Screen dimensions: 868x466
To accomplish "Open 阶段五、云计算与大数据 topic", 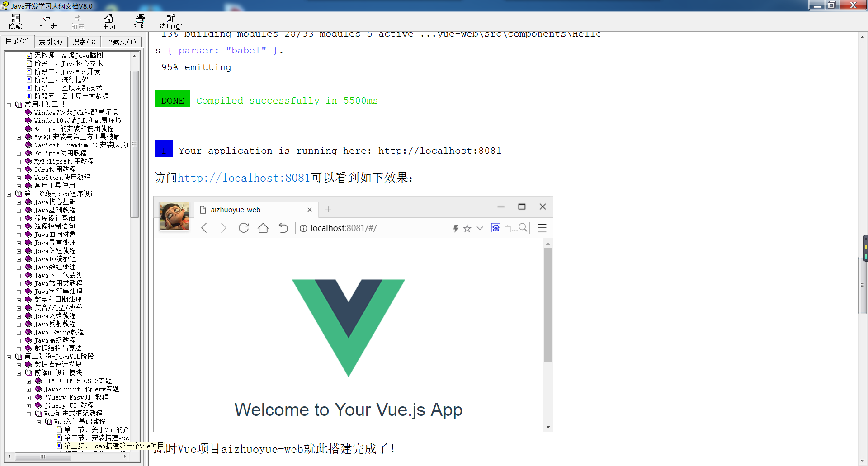I will (x=71, y=96).
